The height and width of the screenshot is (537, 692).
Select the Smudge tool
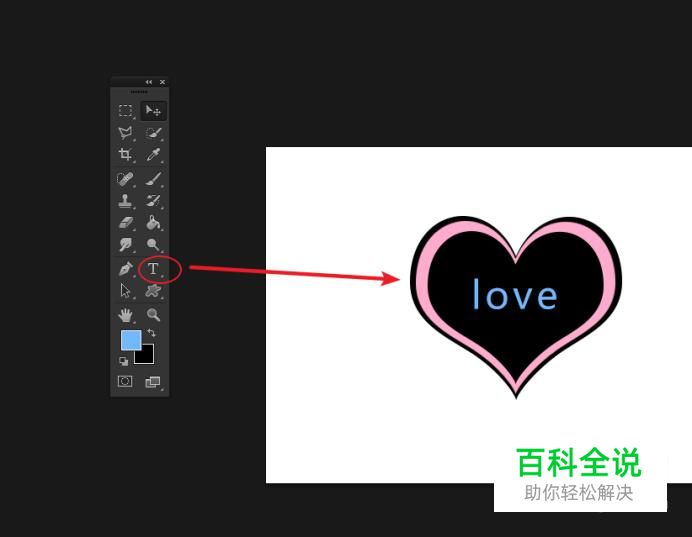[x=125, y=244]
